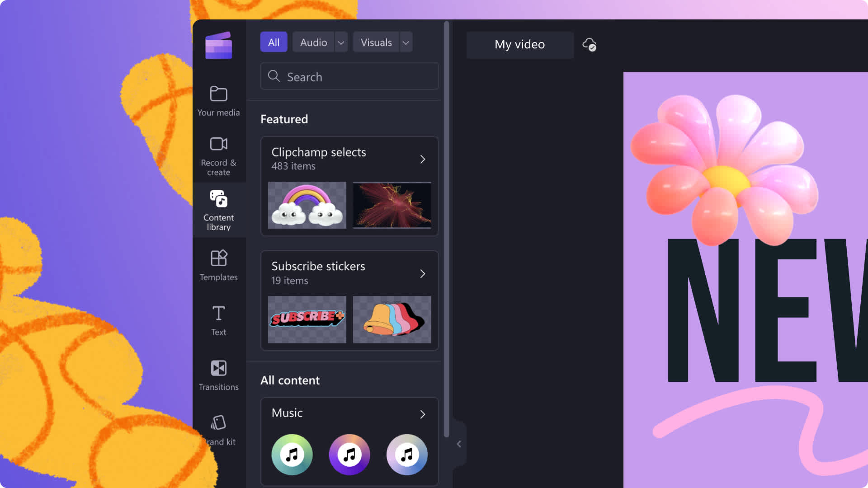Click Subscribe stickers arrow button
Viewport: 868px width, 488px height.
[x=423, y=273]
